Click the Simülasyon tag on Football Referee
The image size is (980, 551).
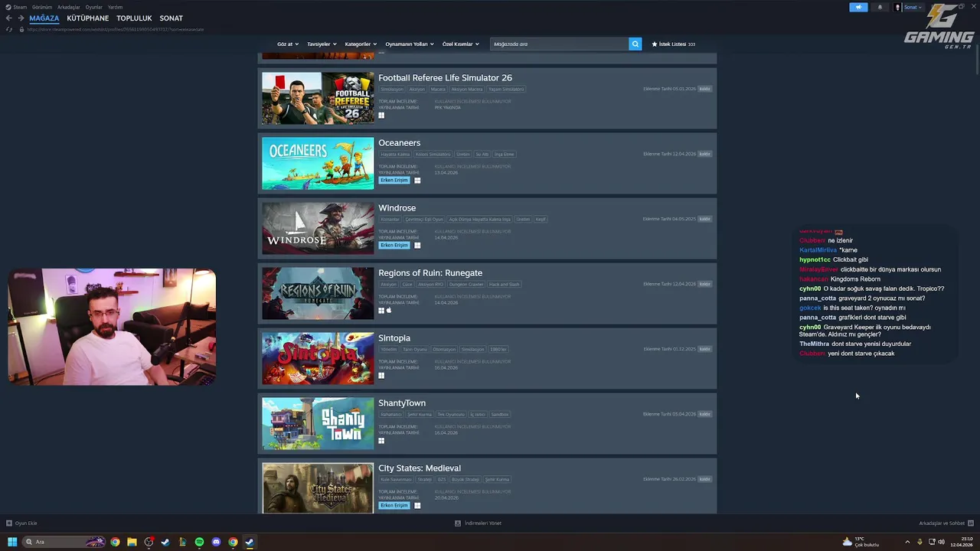pyautogui.click(x=392, y=90)
